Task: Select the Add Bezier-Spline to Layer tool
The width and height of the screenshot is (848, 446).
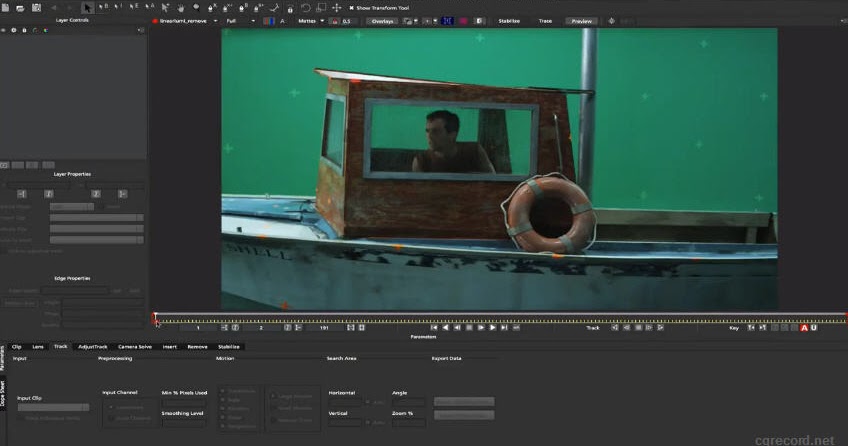Action: tap(259, 8)
